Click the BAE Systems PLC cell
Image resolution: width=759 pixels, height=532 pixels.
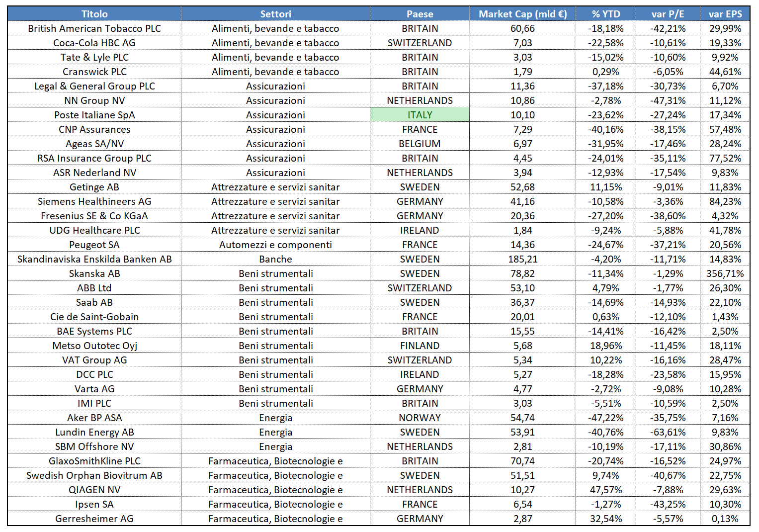[x=94, y=331]
